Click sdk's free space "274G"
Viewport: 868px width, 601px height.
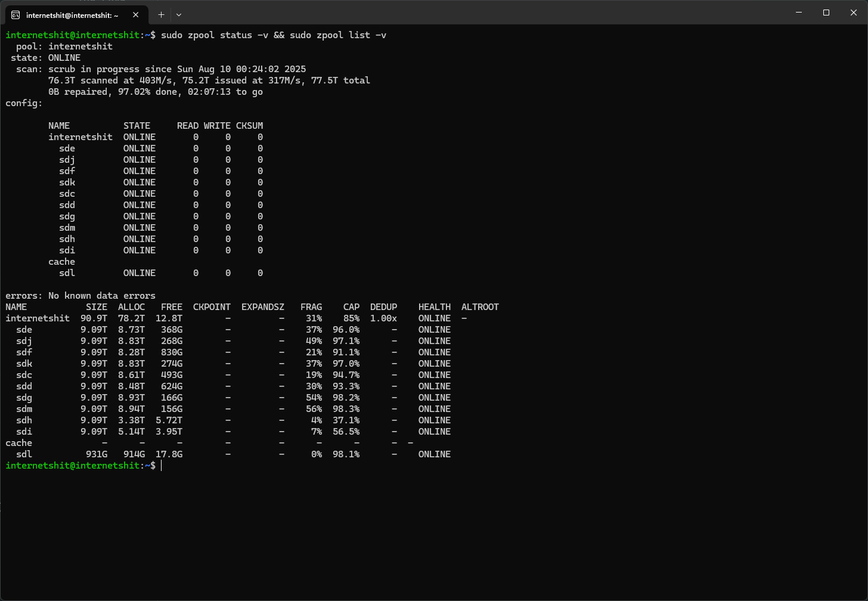(x=172, y=364)
